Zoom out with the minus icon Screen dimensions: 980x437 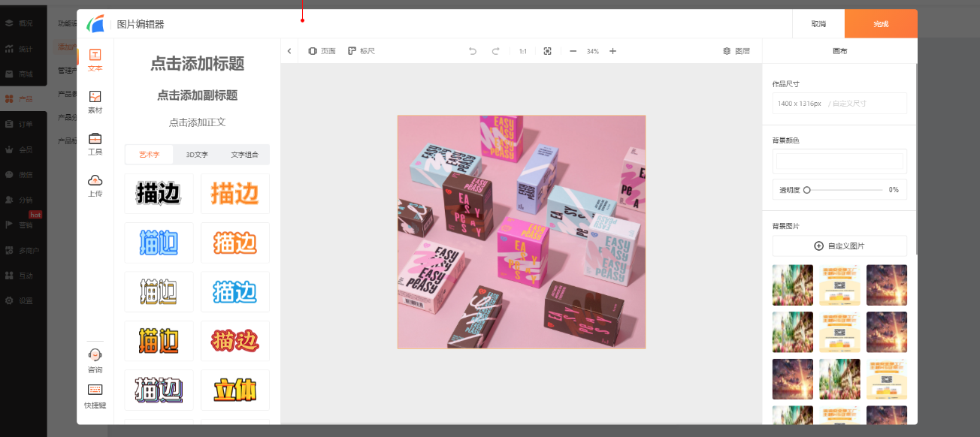coord(573,51)
